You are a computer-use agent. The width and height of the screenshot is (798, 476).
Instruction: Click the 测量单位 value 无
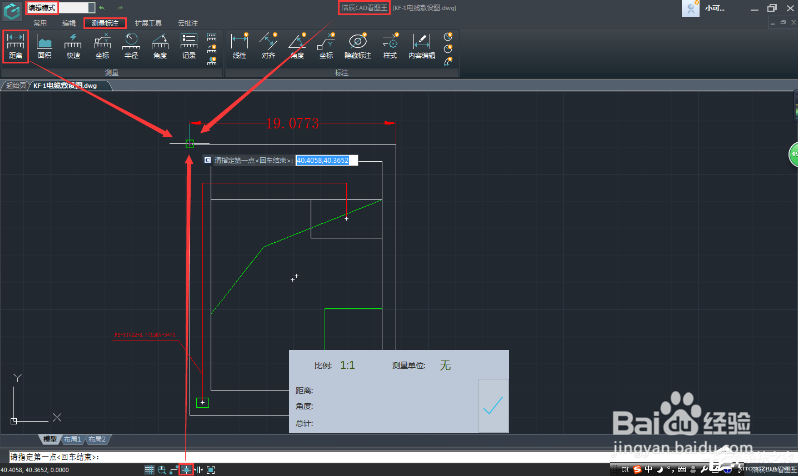445,365
